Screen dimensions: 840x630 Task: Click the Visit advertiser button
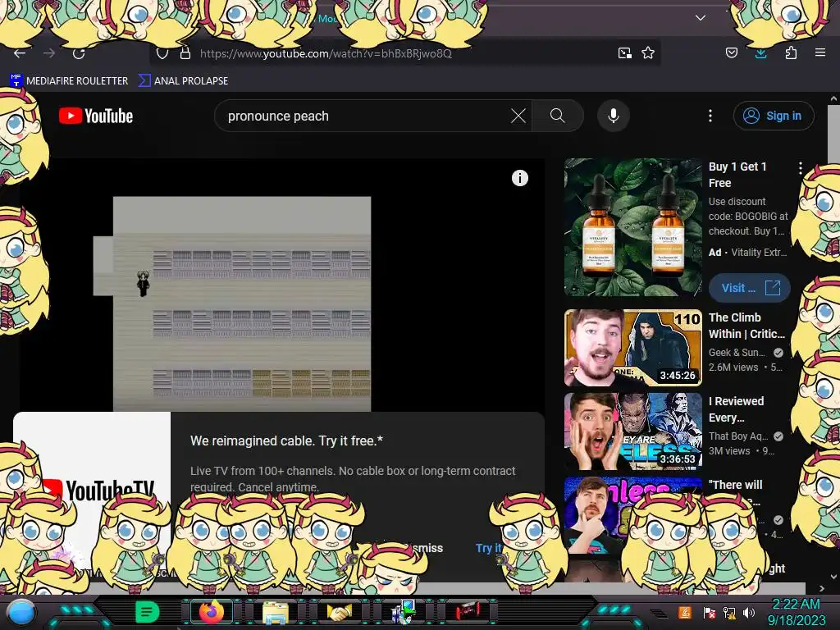point(749,288)
